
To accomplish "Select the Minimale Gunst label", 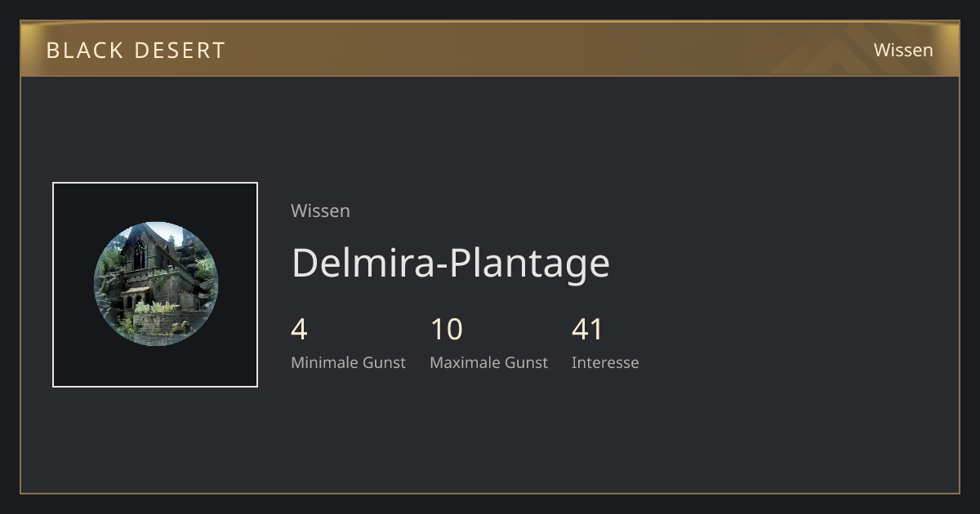I will [x=348, y=362].
